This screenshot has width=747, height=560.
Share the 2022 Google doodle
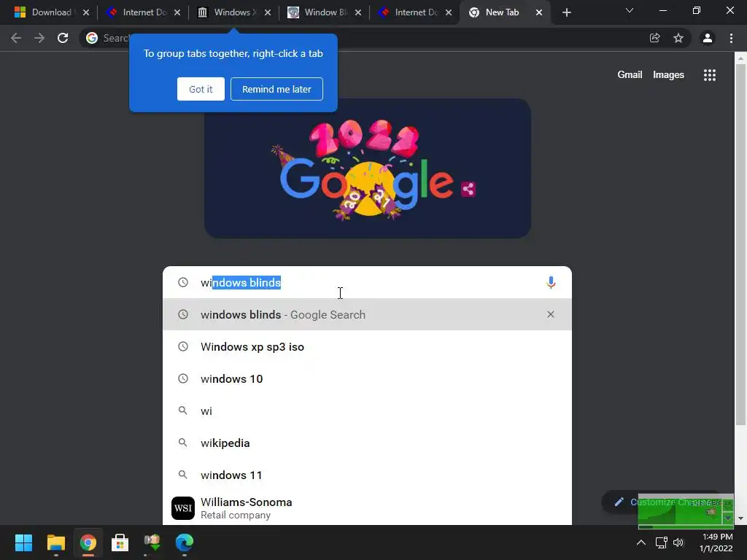(x=468, y=189)
